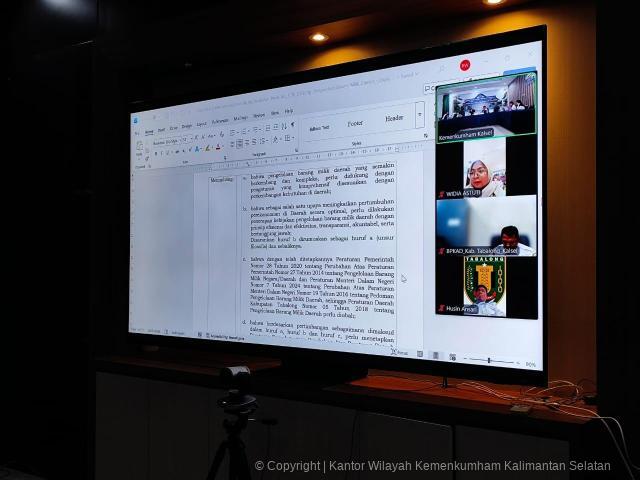Click the text highlight color icon
This screenshot has height=480, width=640.
[x=207, y=149]
